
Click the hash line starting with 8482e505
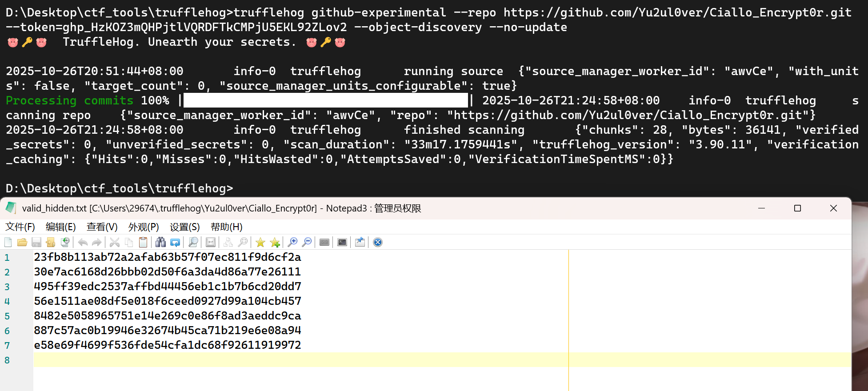(168, 316)
